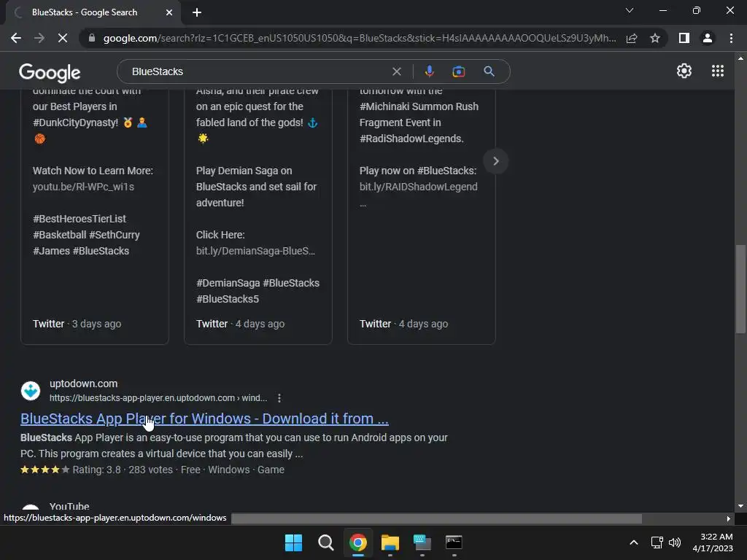747x560 pixels.
Task: Share this page from address bar
Action: 632,38
